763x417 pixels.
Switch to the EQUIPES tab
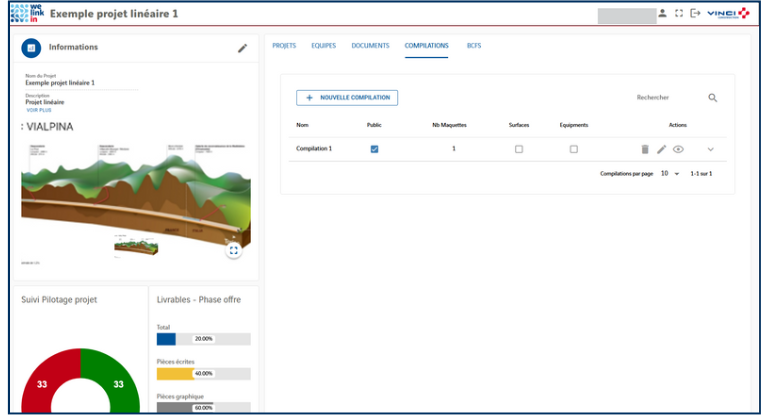click(x=323, y=46)
